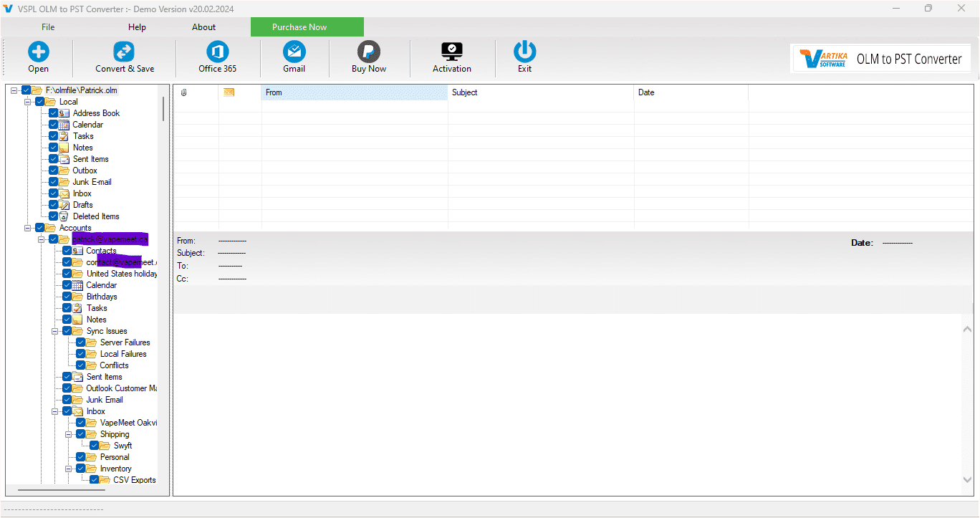Select the Conflicts folder
980x518 pixels.
pyautogui.click(x=115, y=365)
